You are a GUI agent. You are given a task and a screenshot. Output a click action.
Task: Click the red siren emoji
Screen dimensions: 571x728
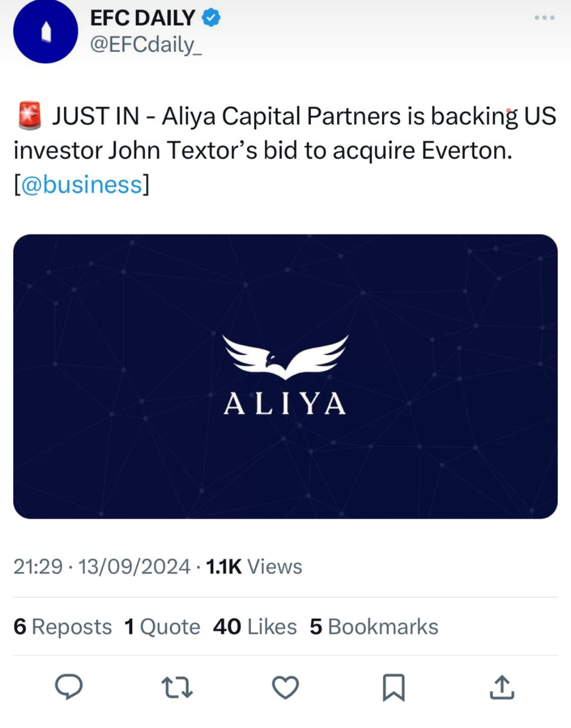30,116
